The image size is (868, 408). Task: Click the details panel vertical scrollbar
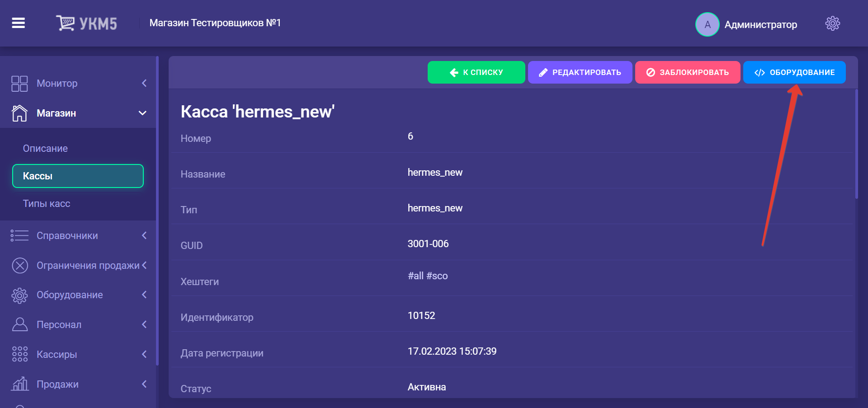point(856,145)
